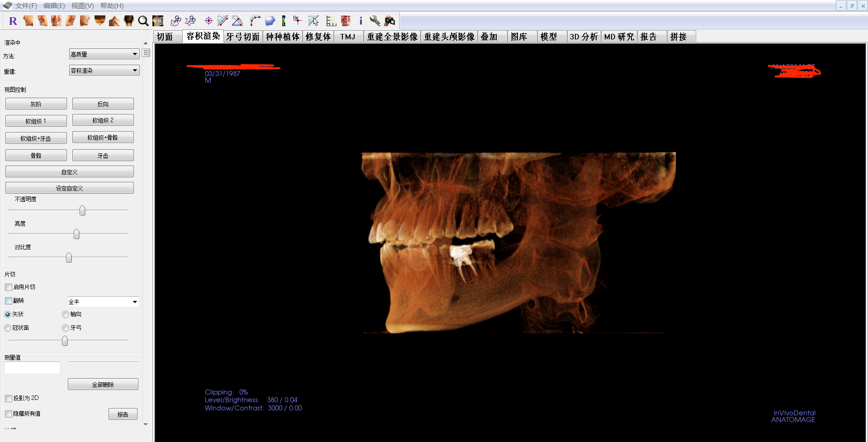Switch to the TMJ tab

click(347, 37)
